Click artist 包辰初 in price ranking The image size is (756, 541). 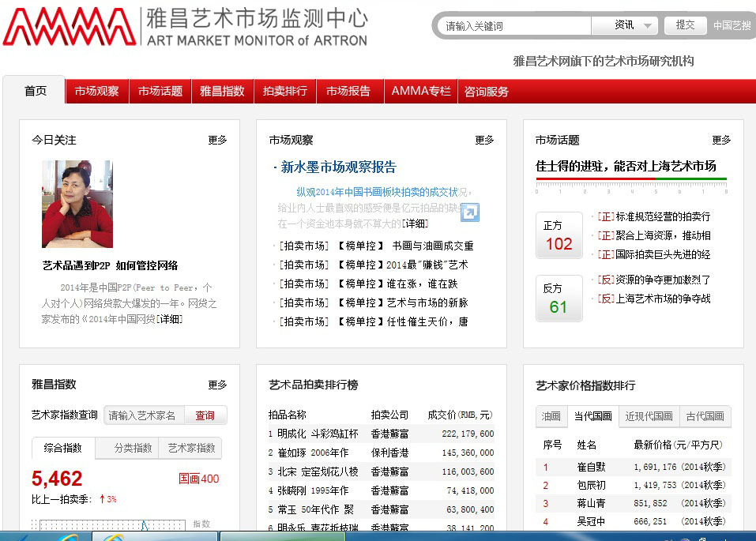[591, 485]
